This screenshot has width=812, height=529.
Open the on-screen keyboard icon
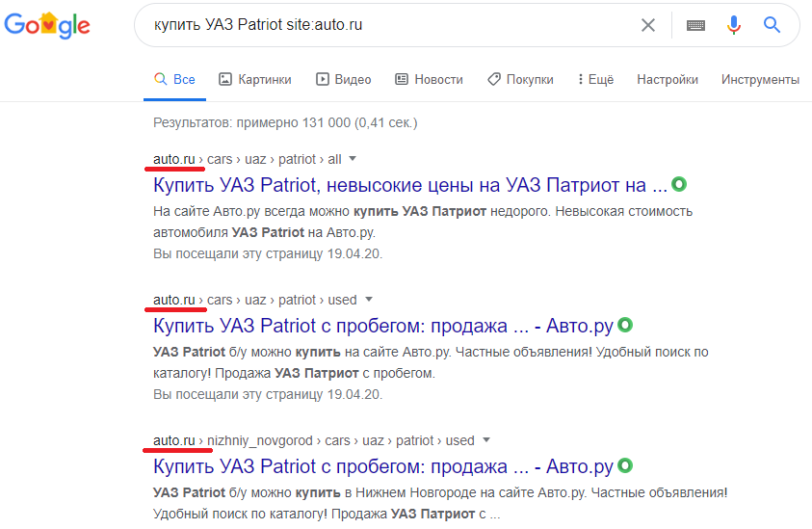click(x=695, y=25)
